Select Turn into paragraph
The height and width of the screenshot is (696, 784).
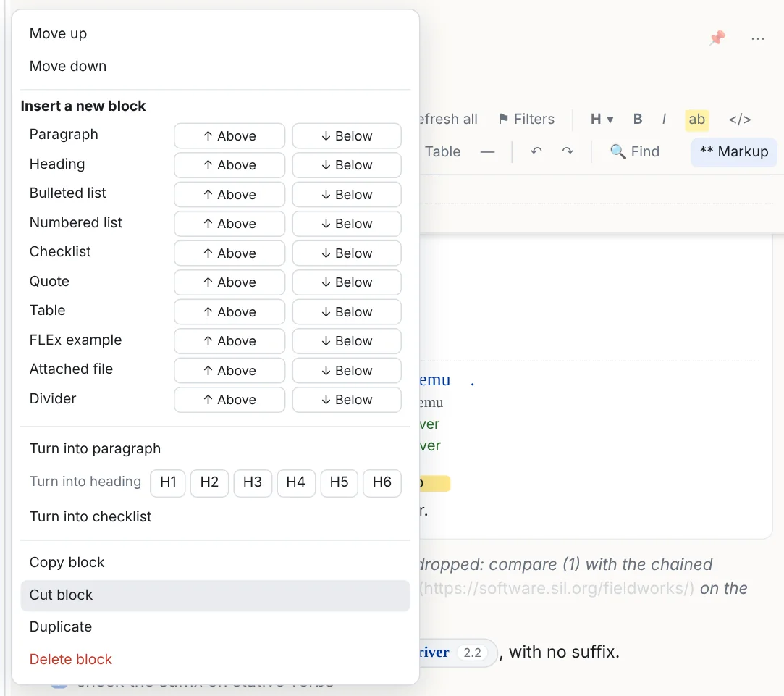215,449
